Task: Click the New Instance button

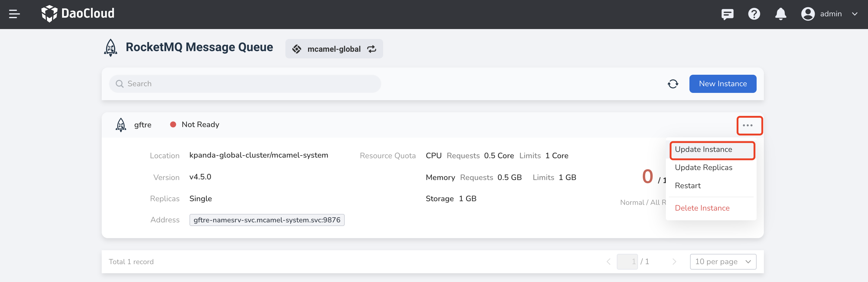Action: (x=722, y=84)
